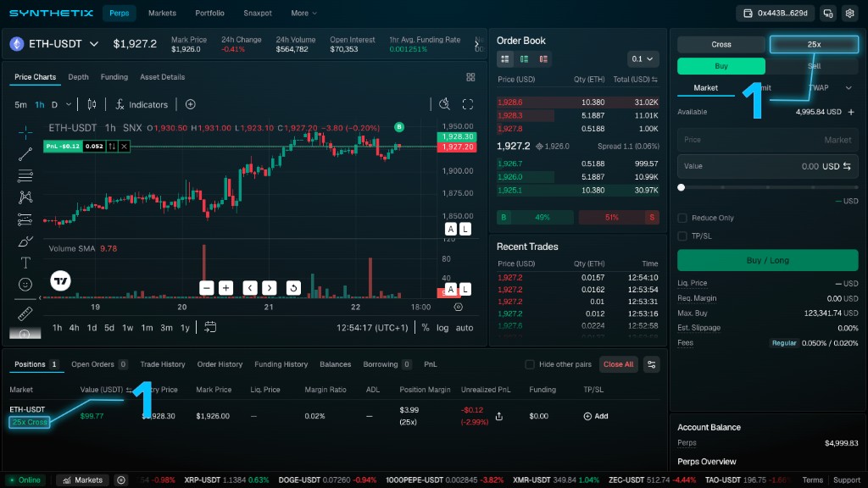Show both bids and asks in the order book

point(505,58)
